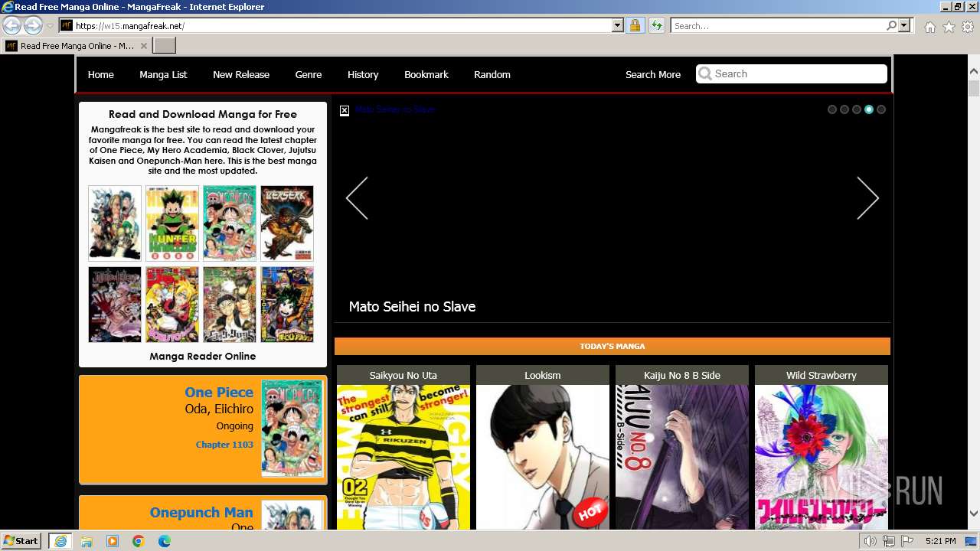The image size is (980, 551).
Task: Open the yellow cover second in the lower grid row
Action: pos(172,304)
